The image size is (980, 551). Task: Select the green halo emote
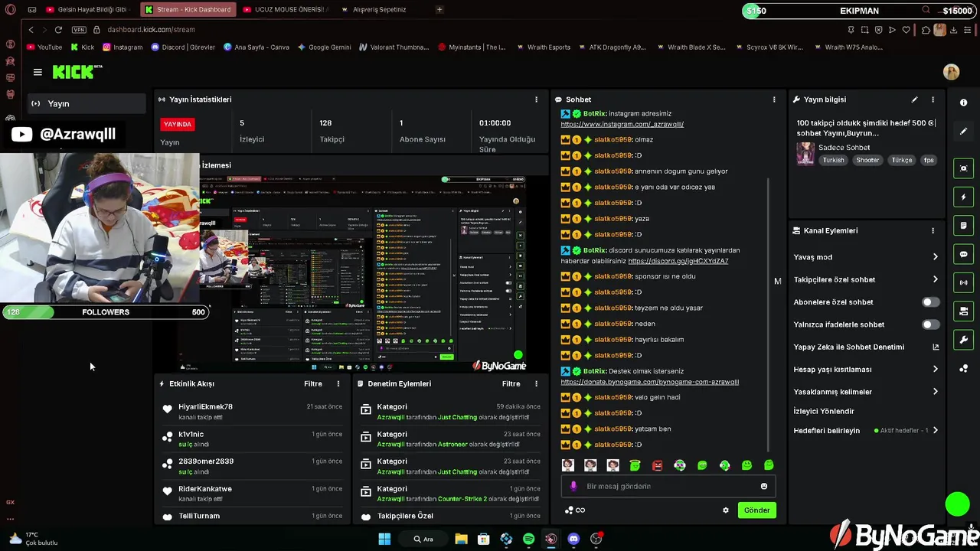click(635, 465)
